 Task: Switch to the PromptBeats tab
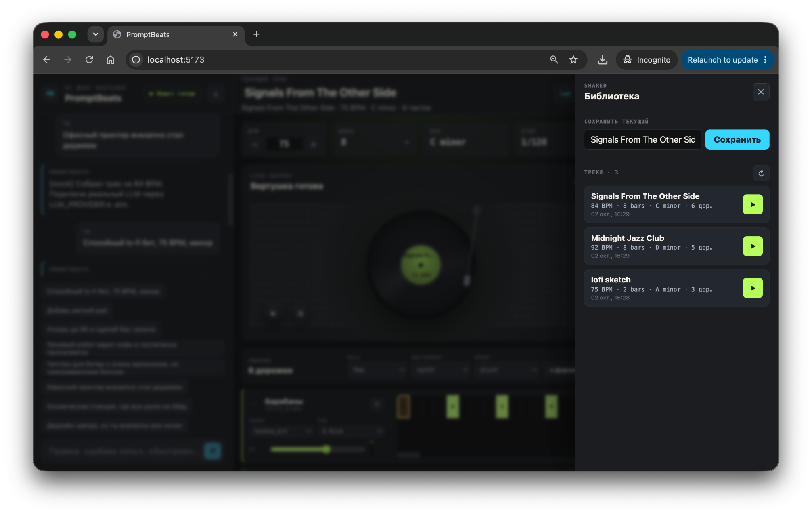coord(176,35)
